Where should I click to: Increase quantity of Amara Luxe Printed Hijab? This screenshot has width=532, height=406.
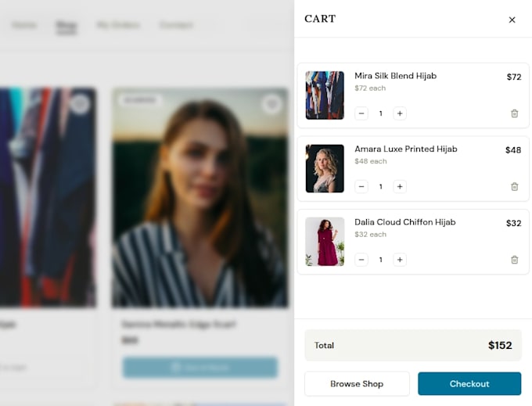click(400, 186)
